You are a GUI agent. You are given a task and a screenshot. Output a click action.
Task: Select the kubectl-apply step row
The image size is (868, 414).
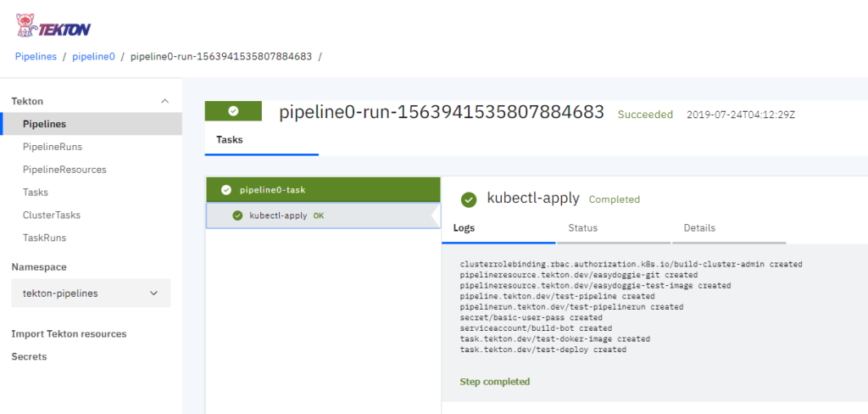[323, 215]
